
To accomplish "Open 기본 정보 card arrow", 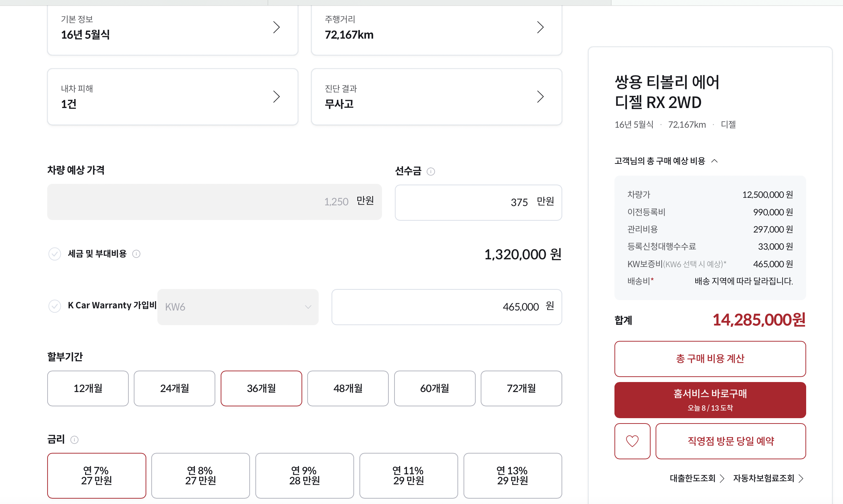I will 276,27.
